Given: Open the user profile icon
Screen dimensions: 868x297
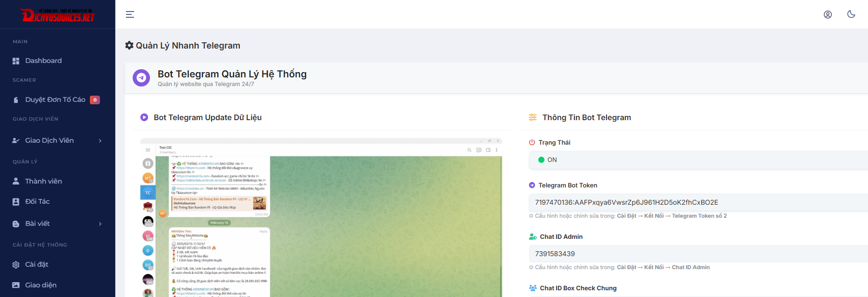Looking at the screenshot, I should pyautogui.click(x=828, y=14).
